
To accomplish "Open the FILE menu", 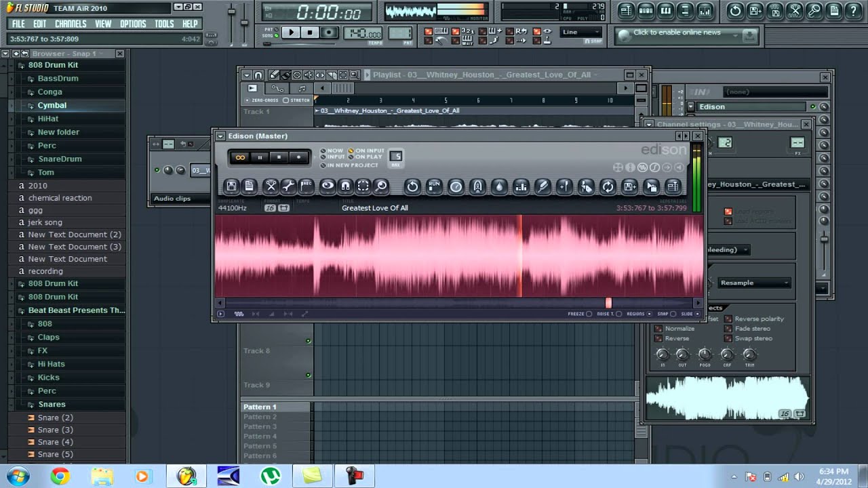I will [x=18, y=24].
